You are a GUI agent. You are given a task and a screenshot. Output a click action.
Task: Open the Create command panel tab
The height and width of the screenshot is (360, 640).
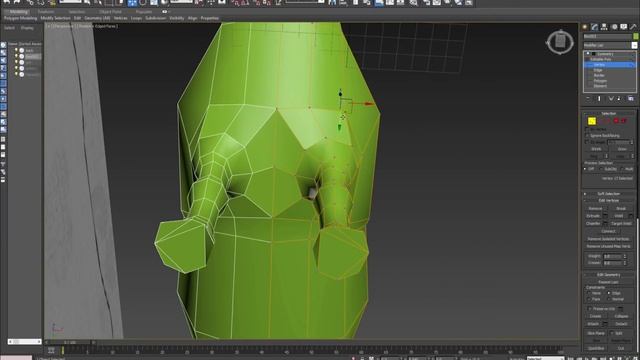[585, 27]
